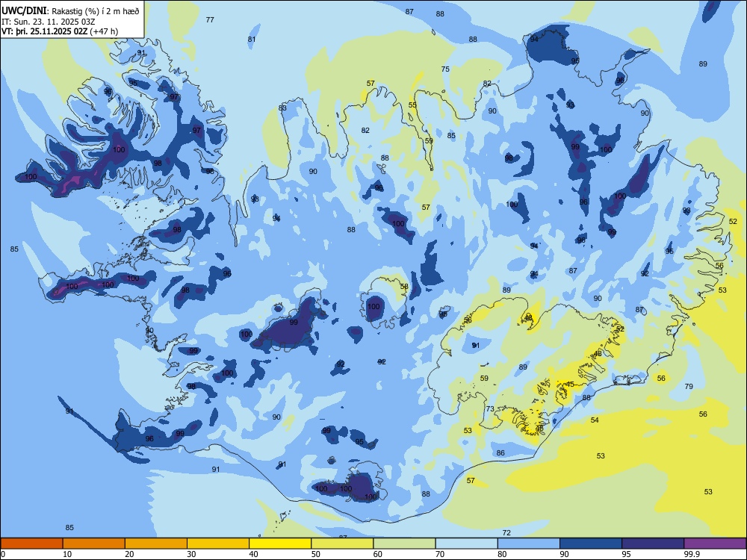Click the humidity value '81' on the map
Screen dimensions: 747x560
point(252,40)
